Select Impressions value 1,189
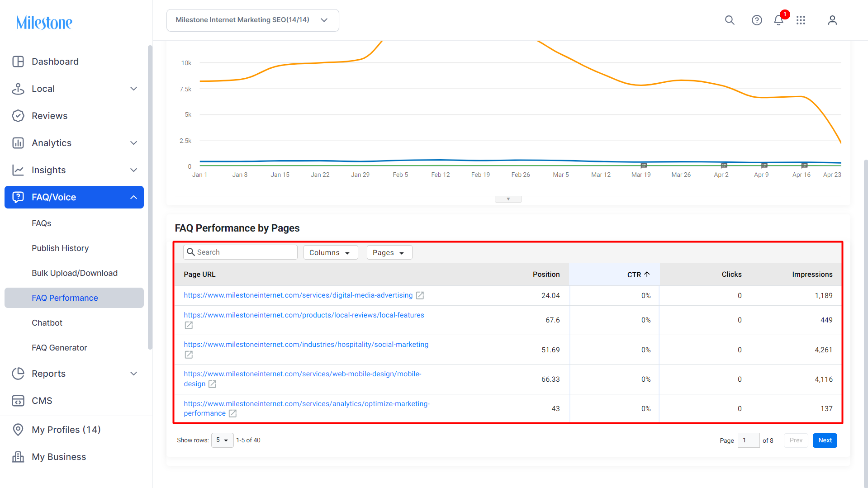Viewport: 868px width, 488px height. (x=824, y=296)
